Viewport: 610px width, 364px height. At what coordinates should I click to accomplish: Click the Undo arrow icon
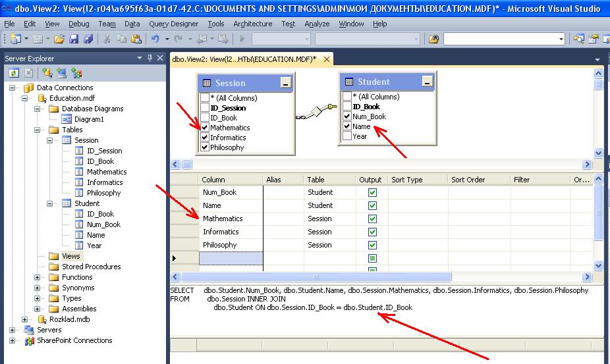[155, 39]
